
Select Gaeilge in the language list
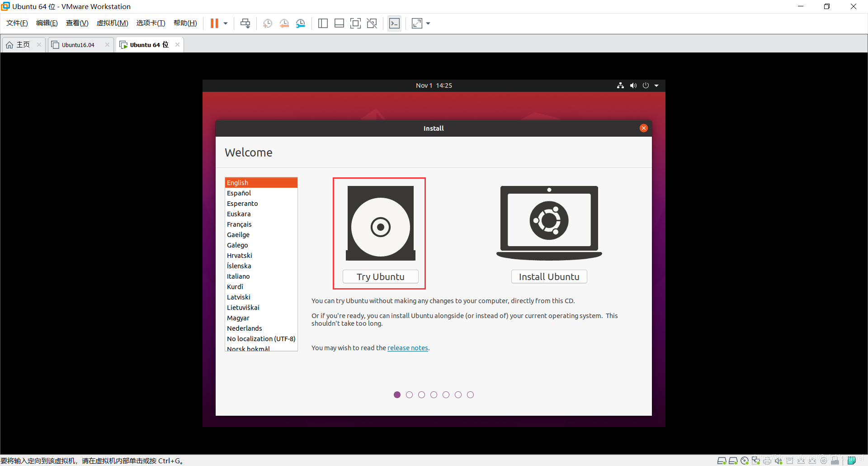click(x=261, y=235)
